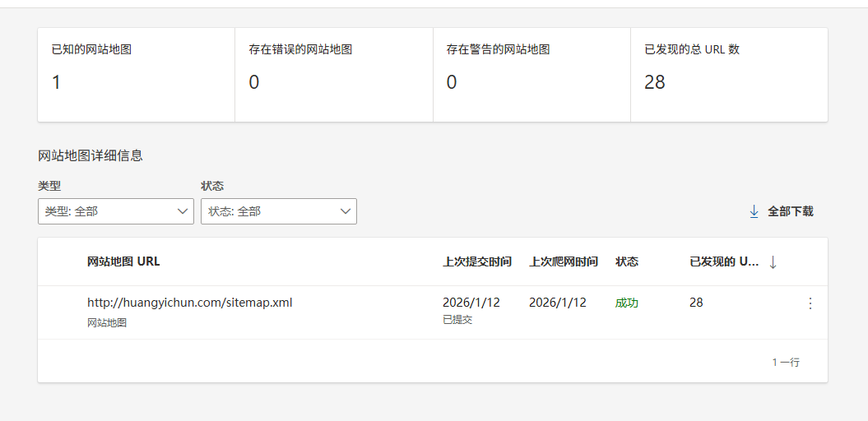Open the 状态: 全部 dropdown
The image size is (868, 421).
pos(278,211)
